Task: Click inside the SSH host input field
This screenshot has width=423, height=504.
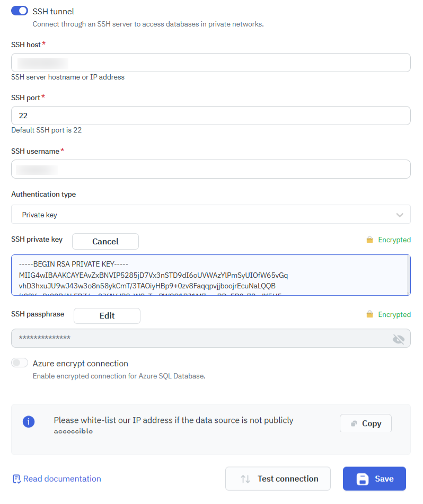Action: (x=211, y=62)
